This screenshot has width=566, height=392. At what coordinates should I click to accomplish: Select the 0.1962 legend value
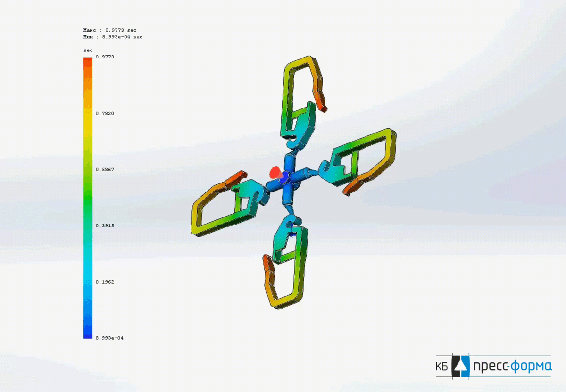click(105, 282)
